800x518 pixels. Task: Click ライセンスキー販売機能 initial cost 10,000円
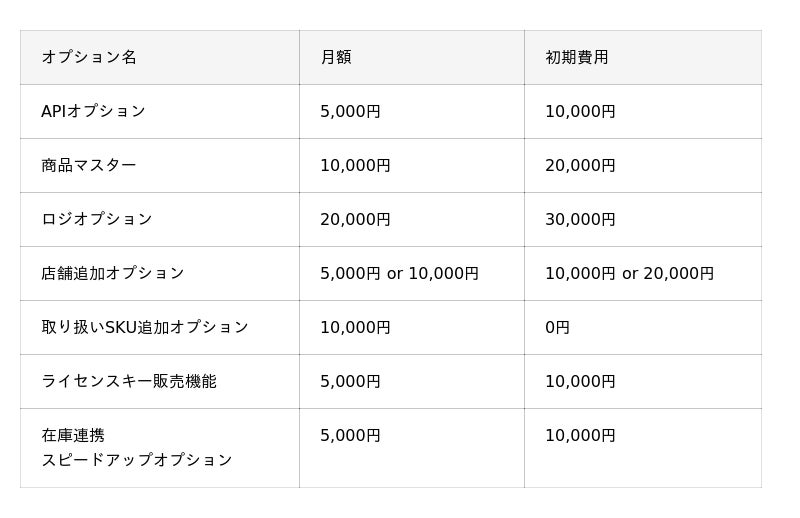point(580,381)
